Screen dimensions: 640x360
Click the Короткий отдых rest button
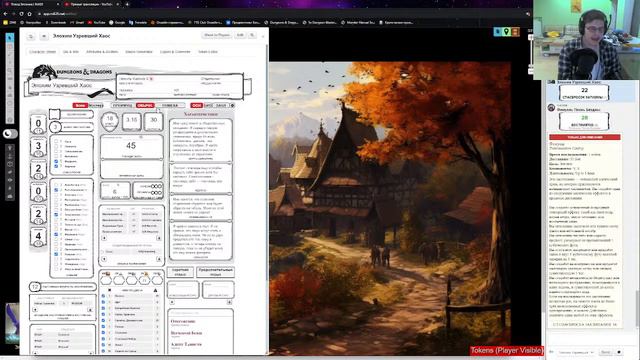[x=180, y=272]
